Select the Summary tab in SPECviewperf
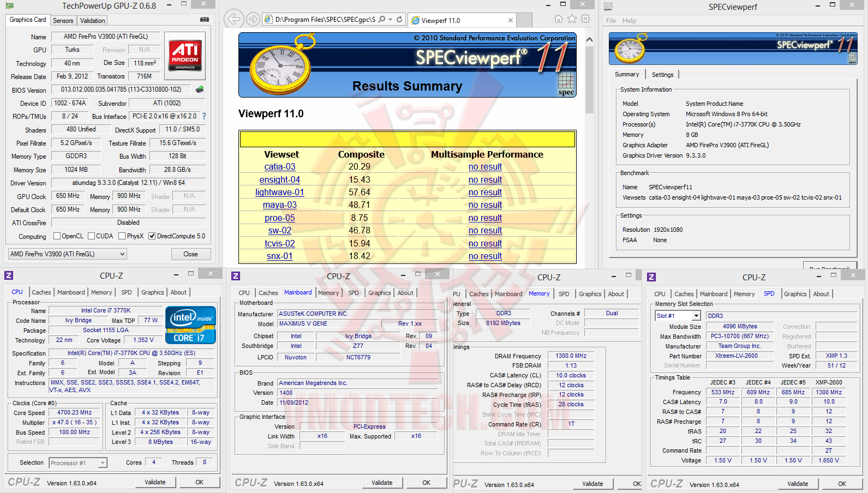The image size is (868, 493). pos(627,74)
